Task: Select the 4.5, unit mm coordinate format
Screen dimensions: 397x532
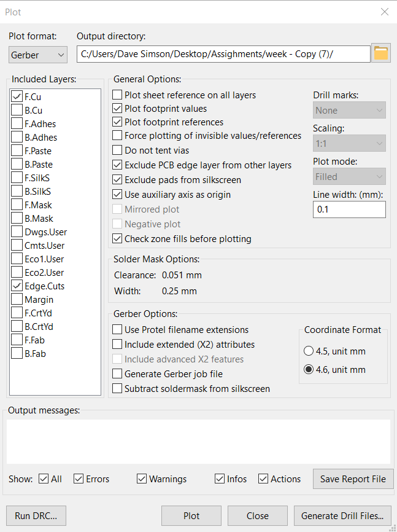Action: [x=309, y=351]
